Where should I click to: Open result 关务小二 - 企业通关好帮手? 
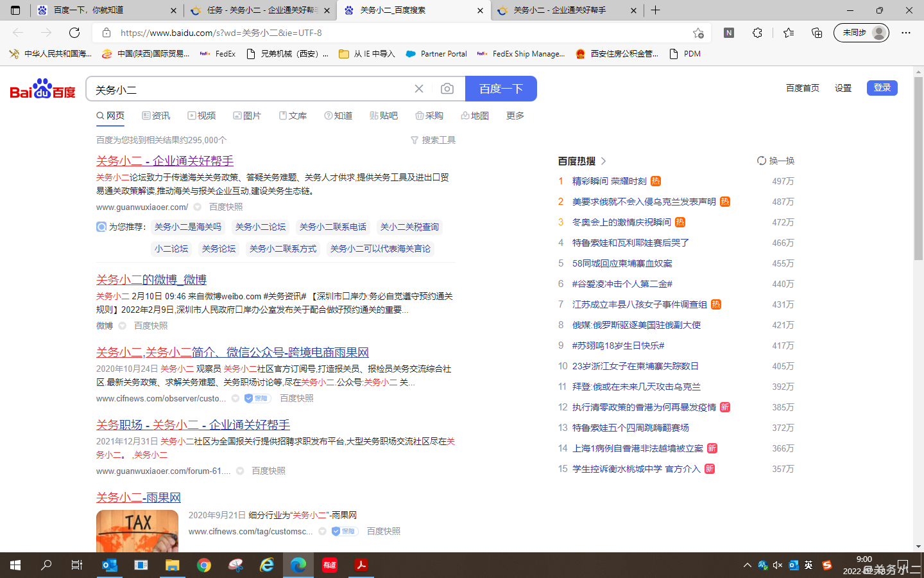(165, 161)
